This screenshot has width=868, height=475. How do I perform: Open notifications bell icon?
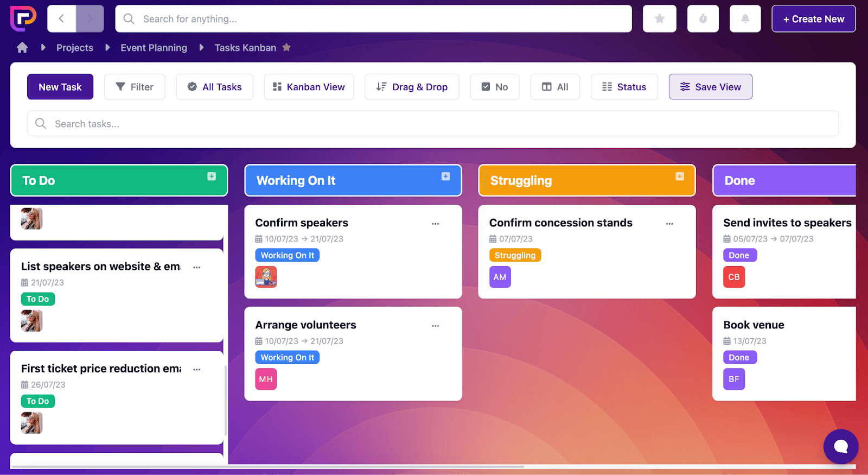pos(745,19)
